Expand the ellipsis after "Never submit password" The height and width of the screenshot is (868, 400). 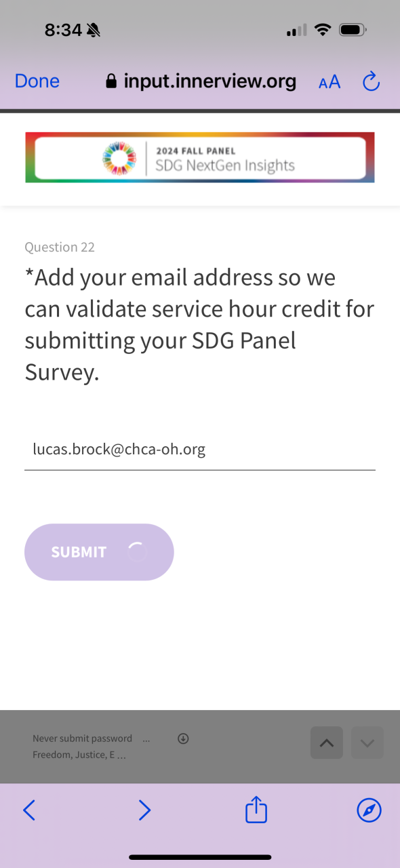pos(146,738)
